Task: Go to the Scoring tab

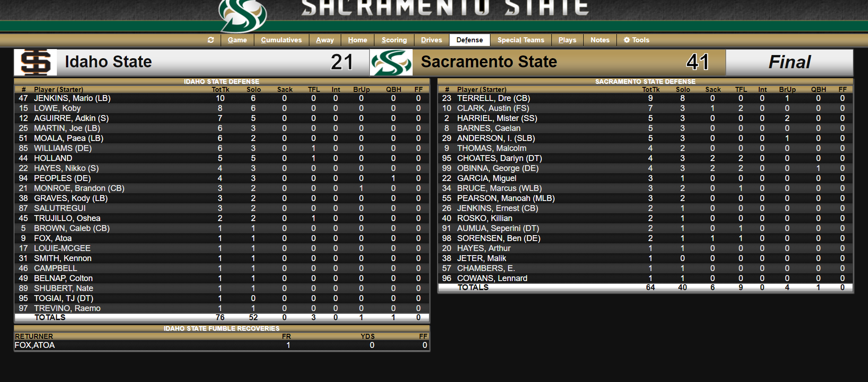Action: tap(394, 40)
